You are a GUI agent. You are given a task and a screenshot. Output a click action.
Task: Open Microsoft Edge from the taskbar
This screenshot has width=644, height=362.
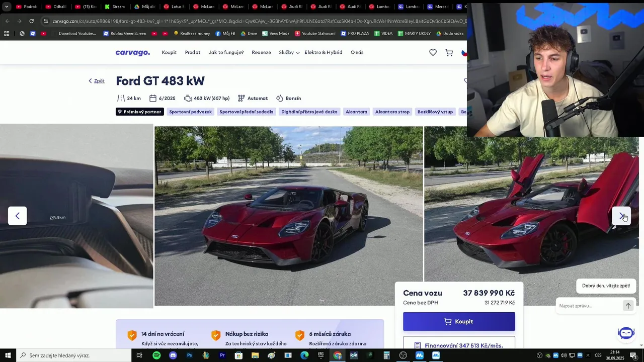tap(304, 355)
